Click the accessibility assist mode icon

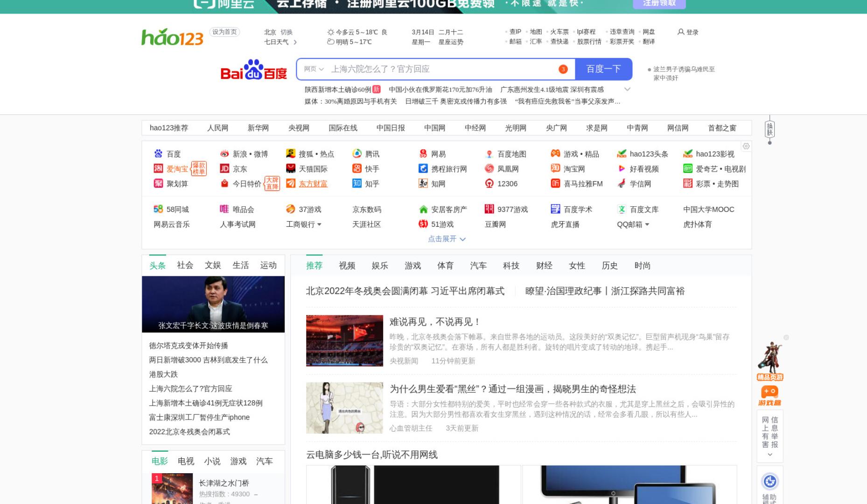(769, 481)
